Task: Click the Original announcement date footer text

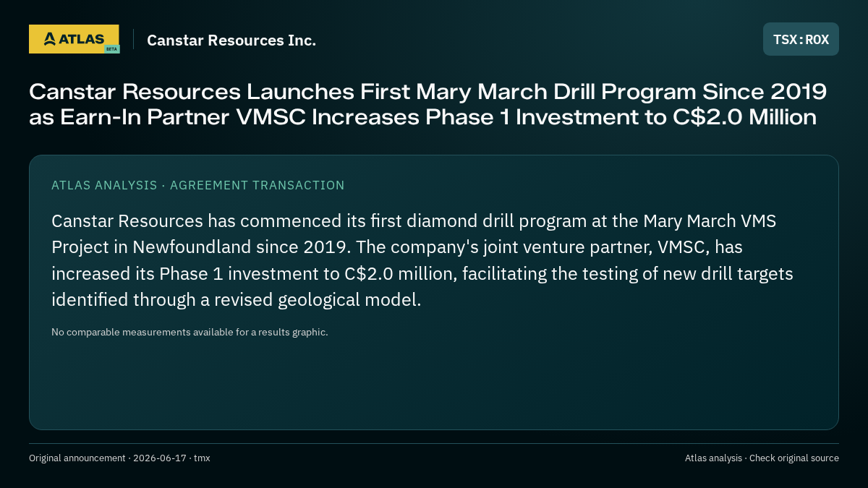Action: 119,458
